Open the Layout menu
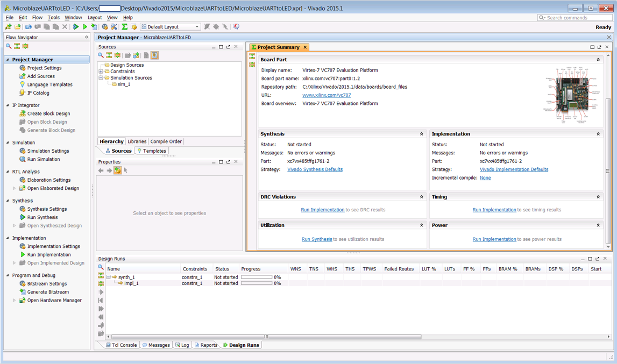 [x=95, y=17]
